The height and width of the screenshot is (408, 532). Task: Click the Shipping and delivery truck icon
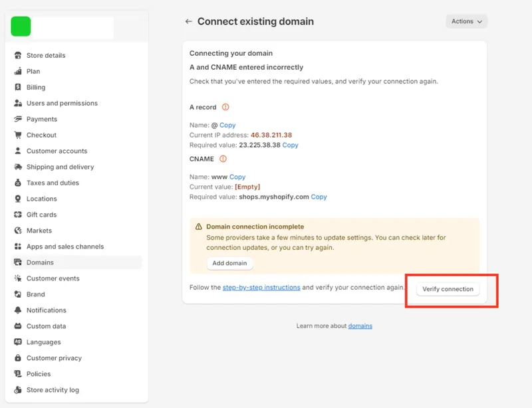pyautogui.click(x=18, y=167)
